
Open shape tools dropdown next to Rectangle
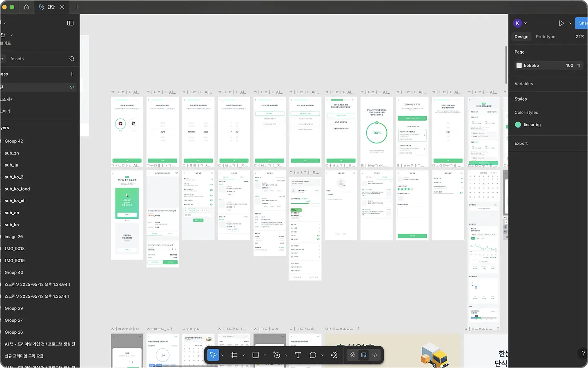pos(265,355)
